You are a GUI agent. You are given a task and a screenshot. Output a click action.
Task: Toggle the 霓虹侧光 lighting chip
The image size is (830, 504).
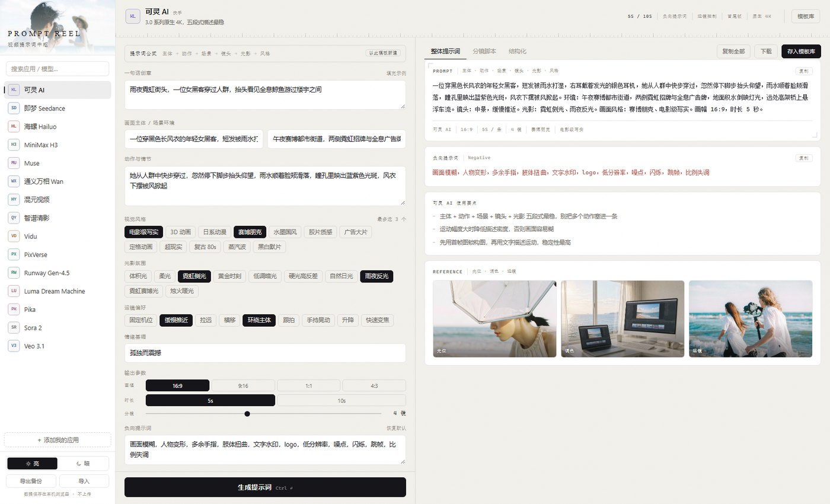(x=194, y=276)
